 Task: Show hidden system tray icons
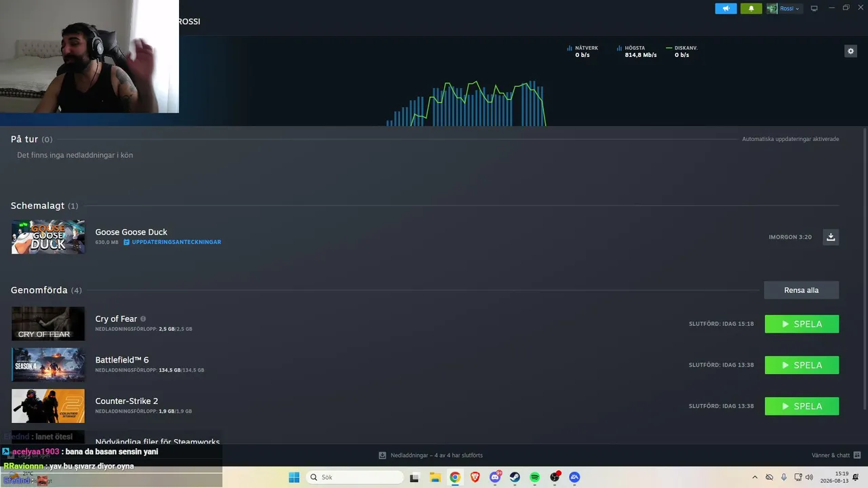point(755,477)
